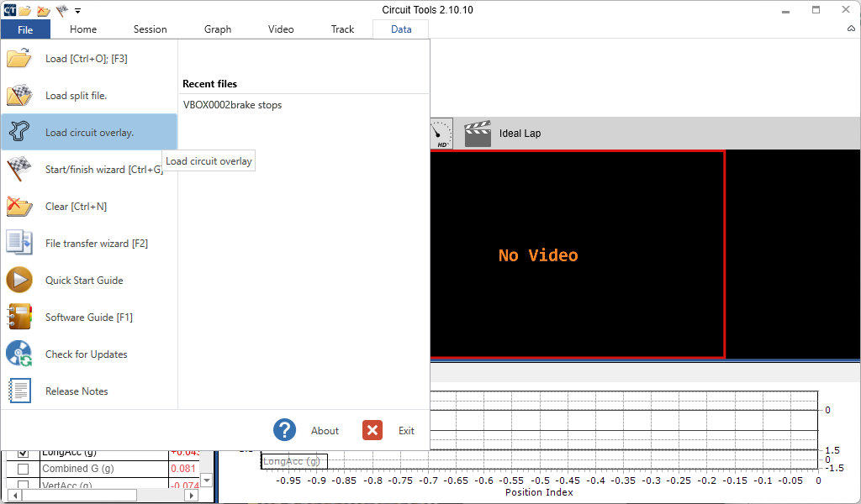
Task: Click the circuit overlay track-shape icon
Action: tap(19, 132)
